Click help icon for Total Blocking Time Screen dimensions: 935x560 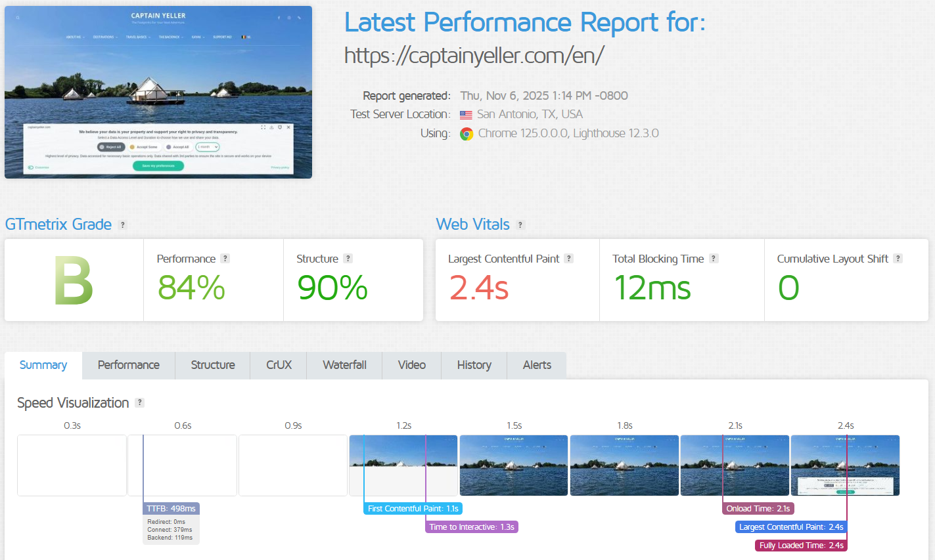tap(714, 259)
